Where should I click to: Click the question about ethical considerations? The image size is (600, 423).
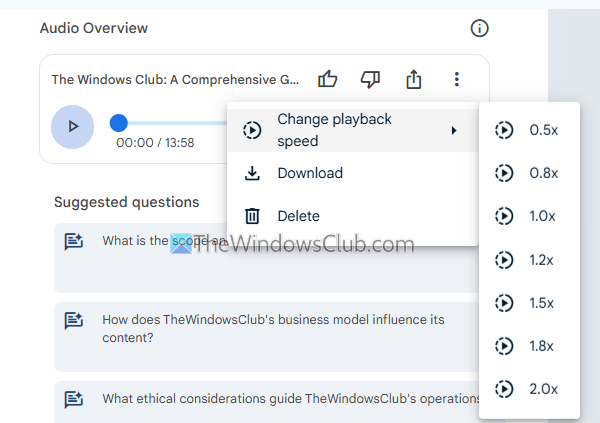290,398
